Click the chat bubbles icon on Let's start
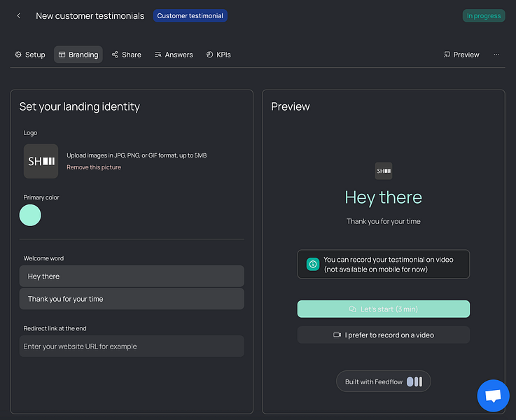Viewport: 516px width, 420px height. point(352,309)
